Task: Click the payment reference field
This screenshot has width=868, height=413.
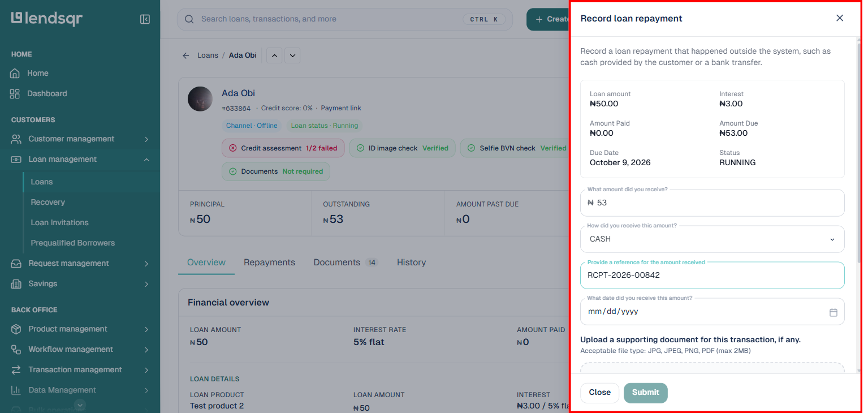Action: [712, 276]
